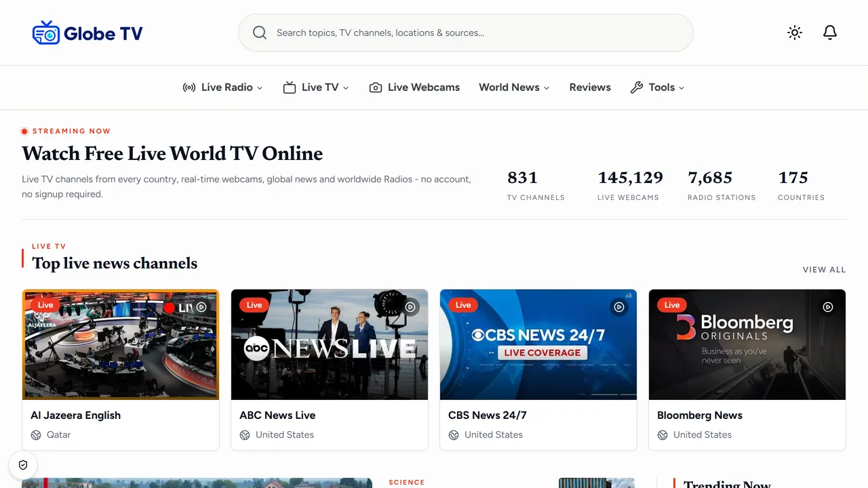The height and width of the screenshot is (488, 868).
Task: Open the Reviews page
Action: pyautogui.click(x=590, y=87)
